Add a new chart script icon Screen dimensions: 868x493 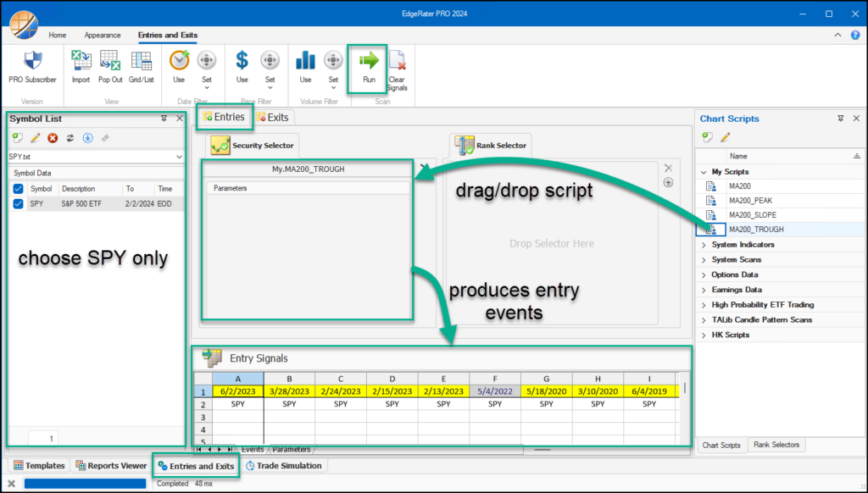(x=708, y=136)
